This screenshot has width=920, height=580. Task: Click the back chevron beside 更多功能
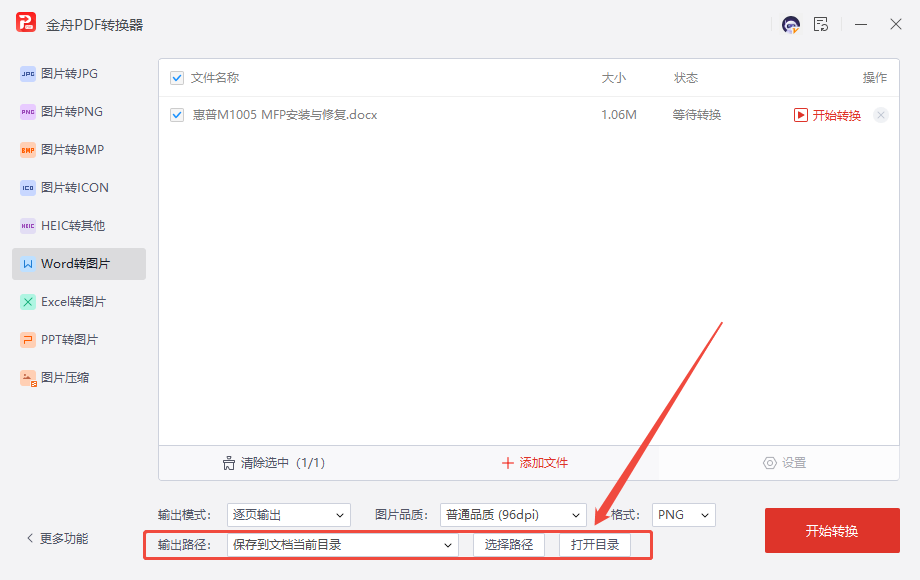coord(30,538)
